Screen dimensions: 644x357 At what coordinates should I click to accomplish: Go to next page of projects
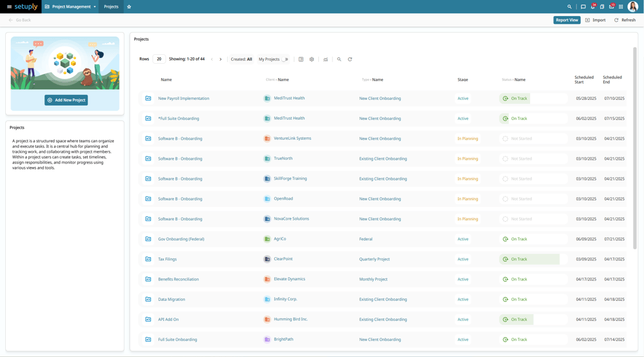[220, 59]
